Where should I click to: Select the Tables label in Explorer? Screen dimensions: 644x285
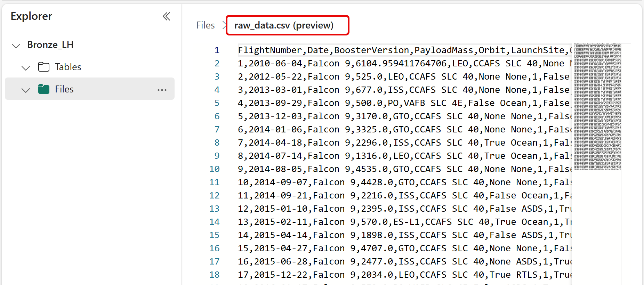click(x=68, y=67)
